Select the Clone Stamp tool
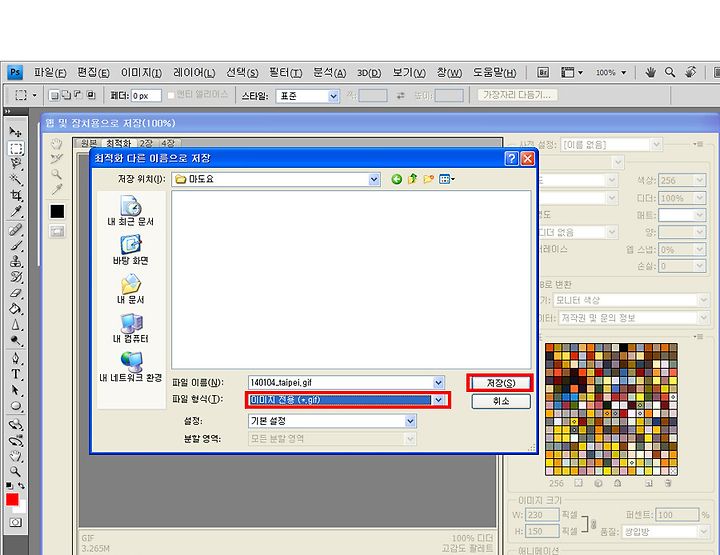This screenshot has height=555, width=720. 16,262
